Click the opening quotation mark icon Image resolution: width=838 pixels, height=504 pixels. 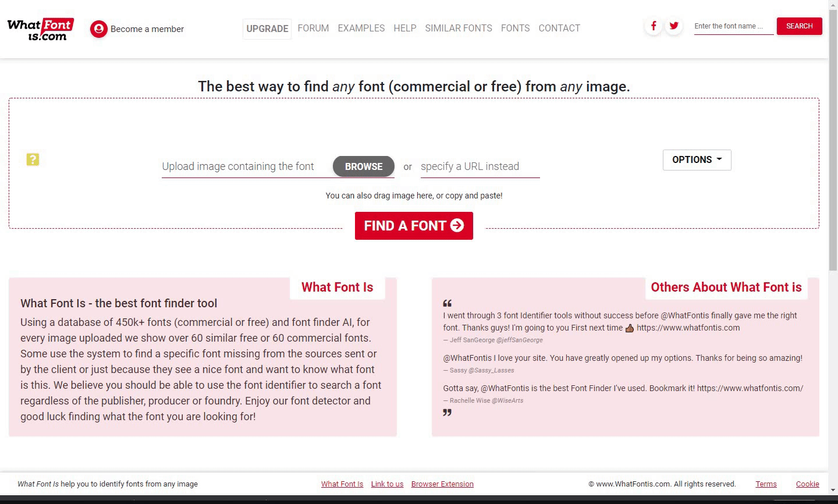pyautogui.click(x=447, y=303)
